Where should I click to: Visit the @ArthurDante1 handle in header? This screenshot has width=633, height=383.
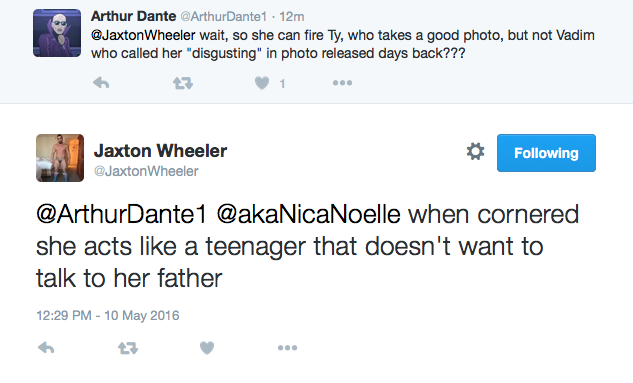pyautogui.click(x=223, y=17)
